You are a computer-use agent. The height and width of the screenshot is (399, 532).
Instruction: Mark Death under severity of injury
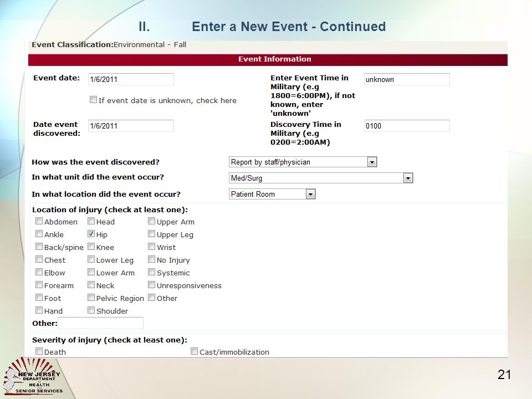tap(39, 351)
